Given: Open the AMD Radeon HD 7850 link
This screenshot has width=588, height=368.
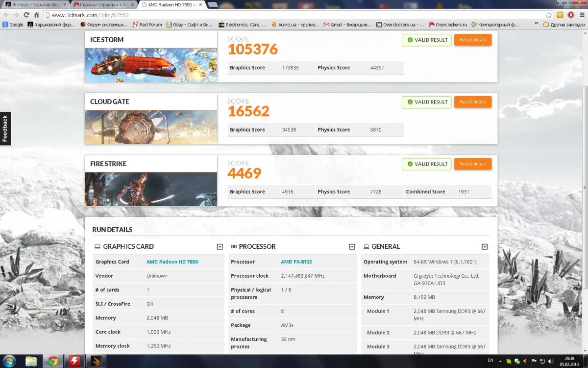Looking at the screenshot, I should [x=172, y=262].
